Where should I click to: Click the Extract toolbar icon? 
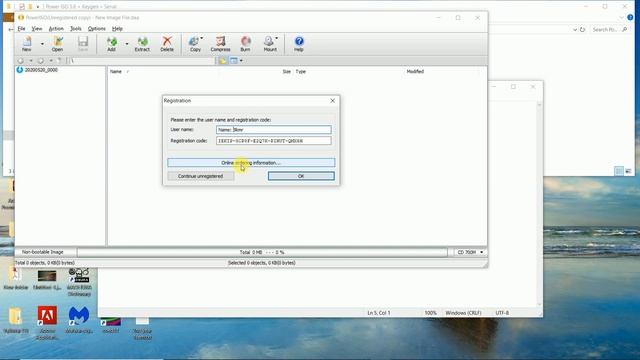(142, 44)
